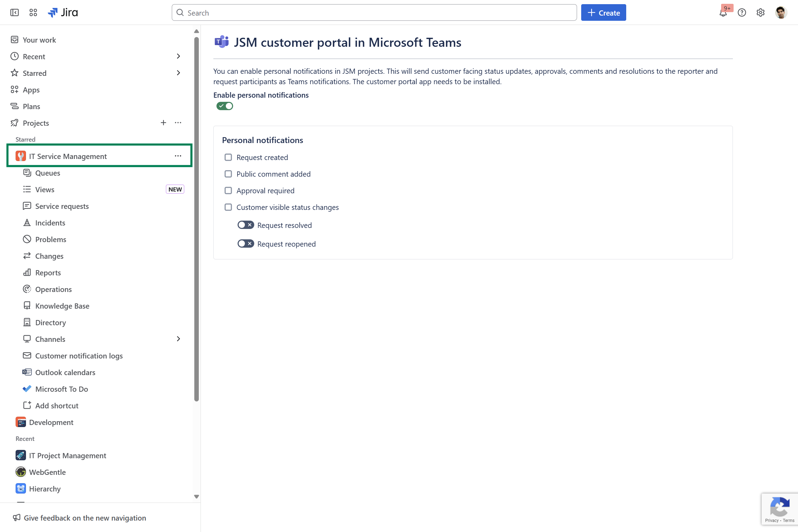Tick the Approval required checkbox
This screenshot has height=532, width=798.
[x=228, y=190]
